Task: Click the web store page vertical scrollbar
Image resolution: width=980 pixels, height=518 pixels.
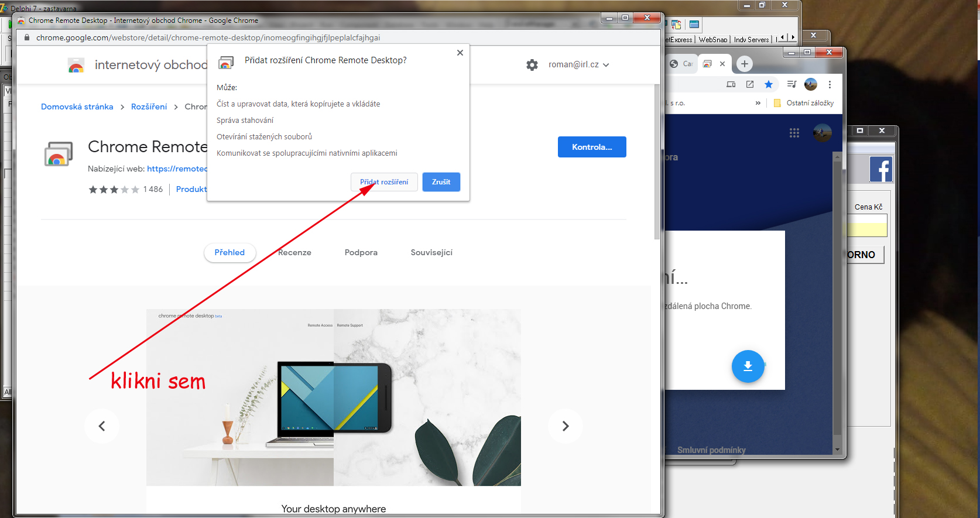Action: [x=657, y=162]
